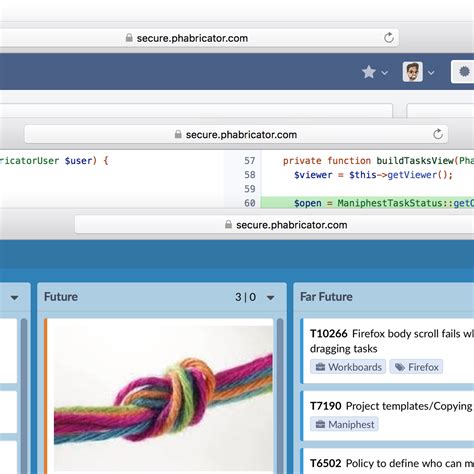
Task: Open the leftmost column dropdown arrow
Action: 14,297
